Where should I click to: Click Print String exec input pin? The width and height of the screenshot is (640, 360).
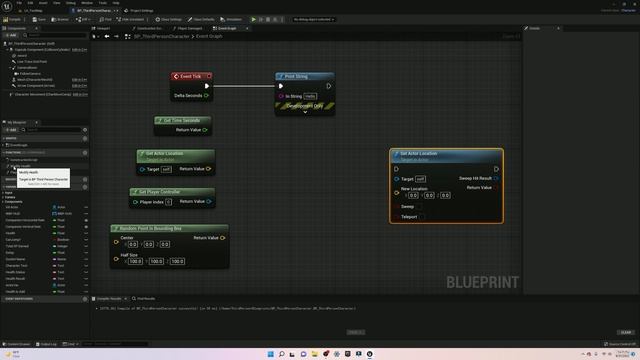[281, 86]
